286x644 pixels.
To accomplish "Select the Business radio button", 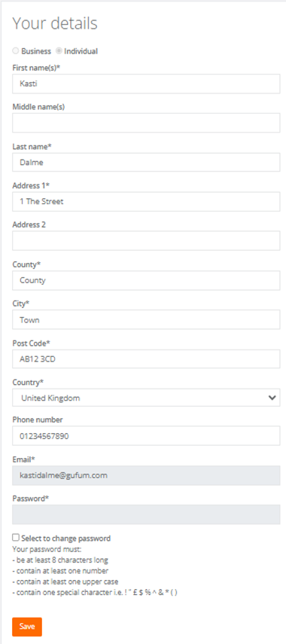I will pos(16,51).
